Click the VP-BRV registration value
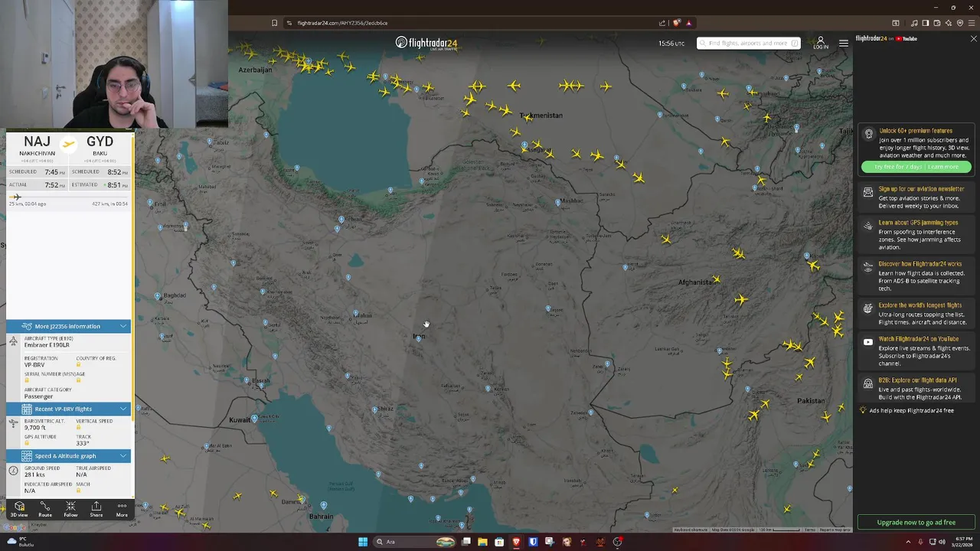This screenshot has width=980, height=551. click(34, 365)
